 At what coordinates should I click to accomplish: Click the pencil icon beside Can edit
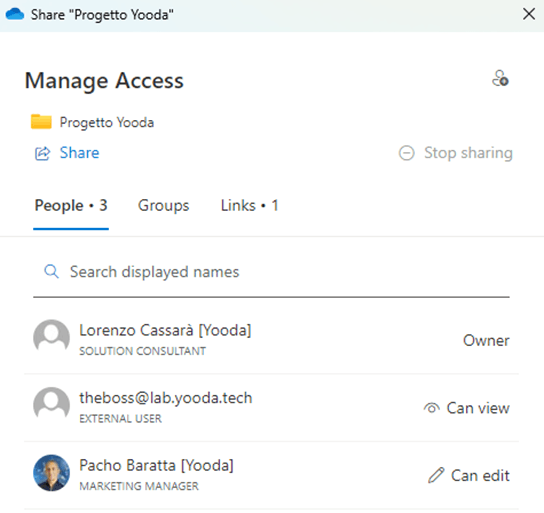tap(436, 475)
